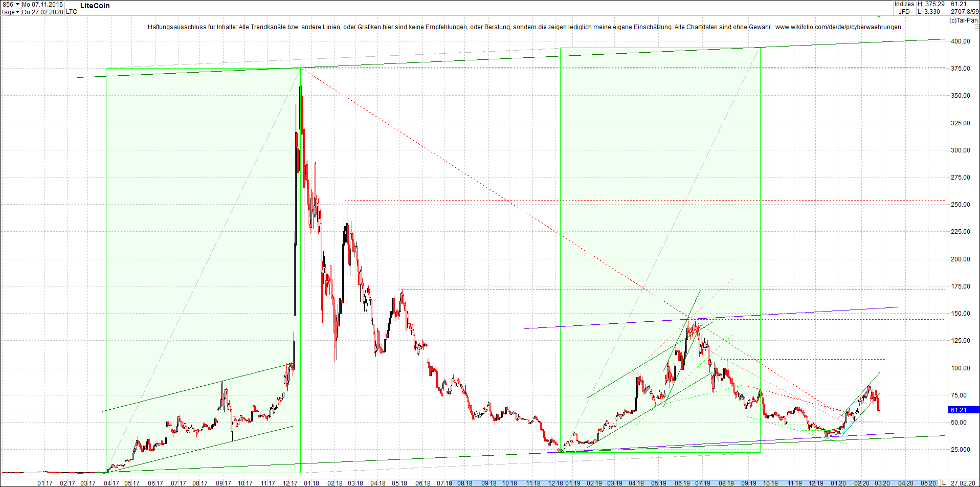
Task: Click the "LiteCoin" chart title
Action: [x=95, y=6]
